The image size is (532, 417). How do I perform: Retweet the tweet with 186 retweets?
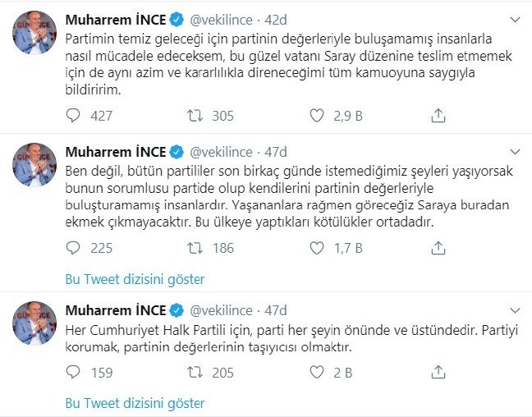[195, 247]
